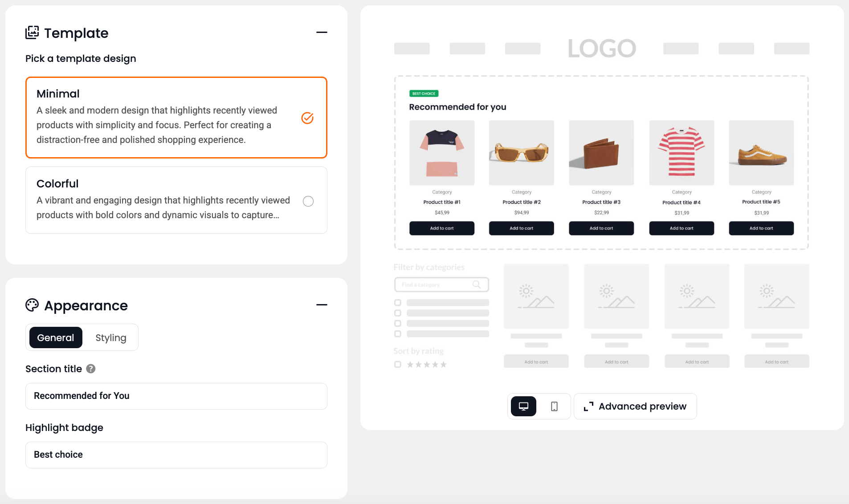This screenshot has width=849, height=504.
Task: Collapse the Appearance section
Action: pyautogui.click(x=322, y=305)
